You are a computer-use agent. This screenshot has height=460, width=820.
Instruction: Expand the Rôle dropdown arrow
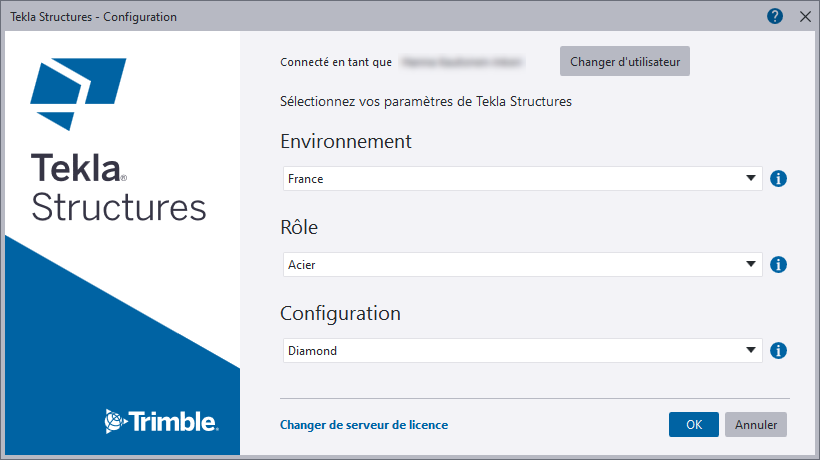point(751,265)
